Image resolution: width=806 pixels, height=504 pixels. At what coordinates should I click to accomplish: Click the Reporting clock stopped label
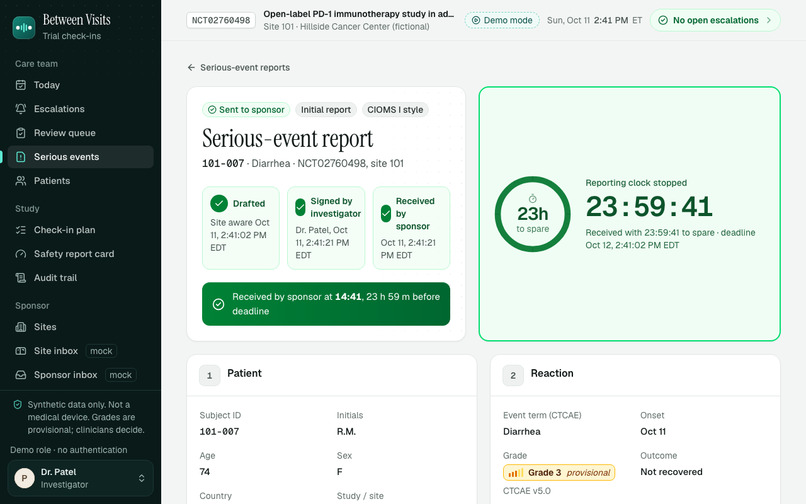636,183
